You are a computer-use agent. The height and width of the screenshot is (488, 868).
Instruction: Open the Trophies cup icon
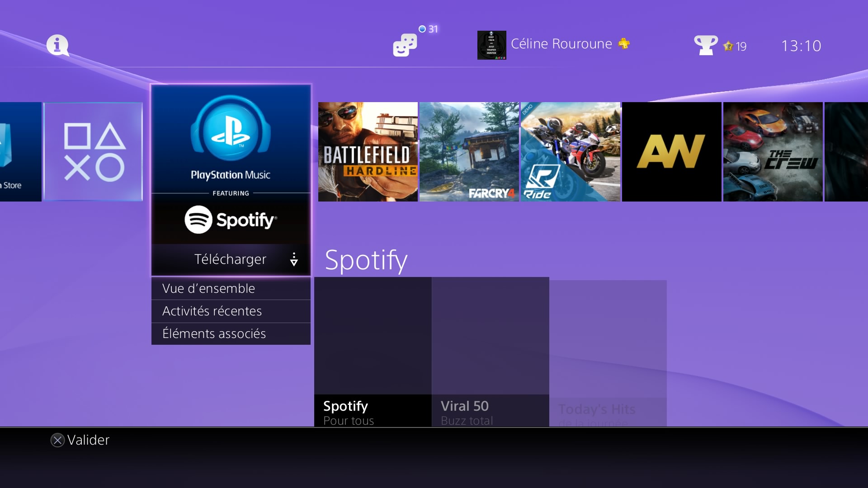(705, 45)
